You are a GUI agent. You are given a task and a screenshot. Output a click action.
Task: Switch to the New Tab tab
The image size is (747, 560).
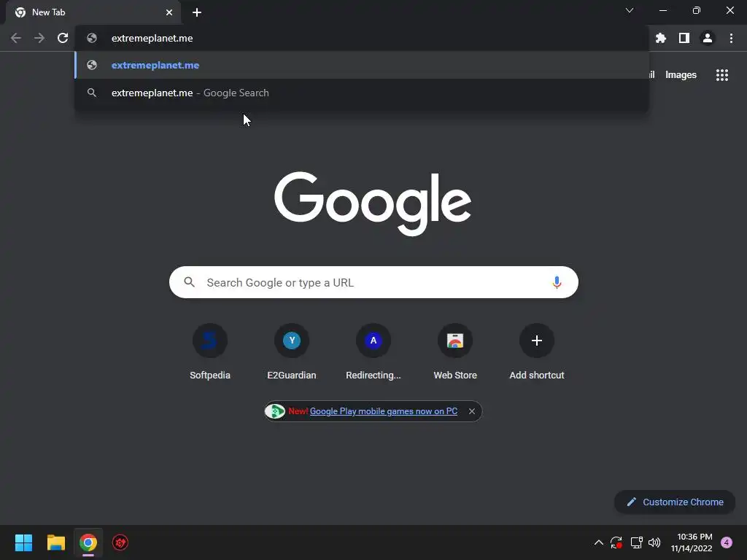click(x=93, y=12)
